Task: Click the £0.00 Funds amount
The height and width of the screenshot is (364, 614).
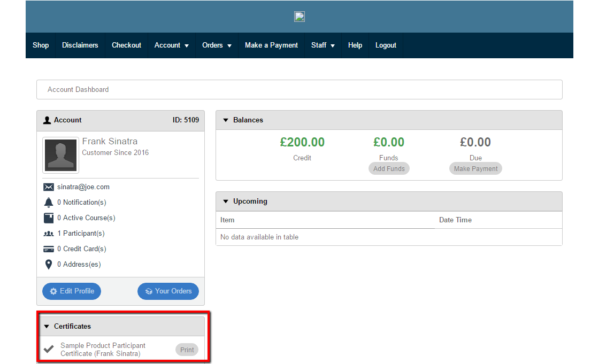Action: tap(389, 142)
